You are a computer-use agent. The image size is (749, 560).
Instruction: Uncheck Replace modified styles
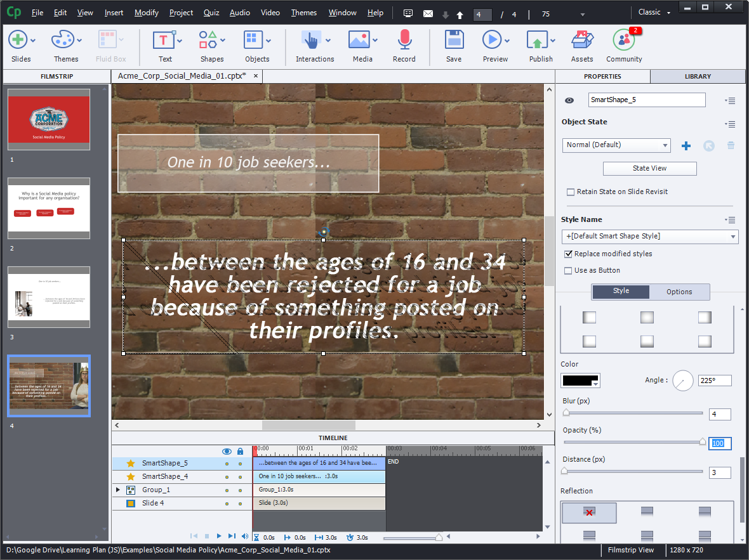tap(569, 254)
